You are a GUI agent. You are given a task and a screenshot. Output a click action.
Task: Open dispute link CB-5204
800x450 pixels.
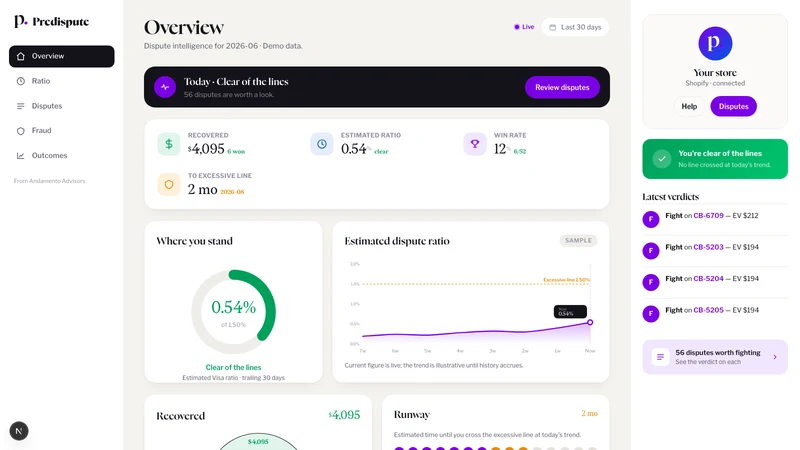708,279
